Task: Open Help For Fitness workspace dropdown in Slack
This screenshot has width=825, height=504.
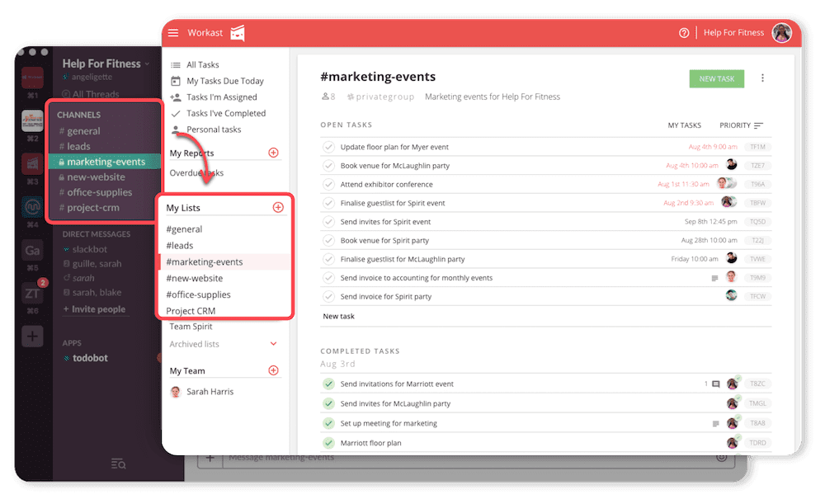Action: pyautogui.click(x=106, y=64)
